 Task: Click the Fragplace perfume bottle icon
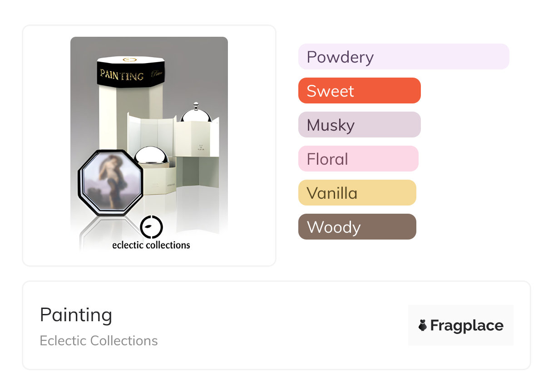tap(423, 325)
